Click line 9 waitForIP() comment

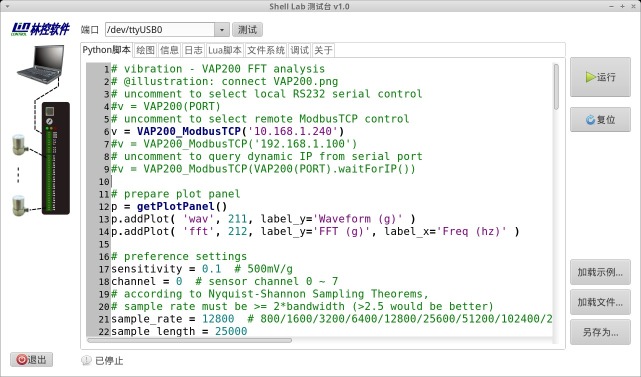coord(263,169)
